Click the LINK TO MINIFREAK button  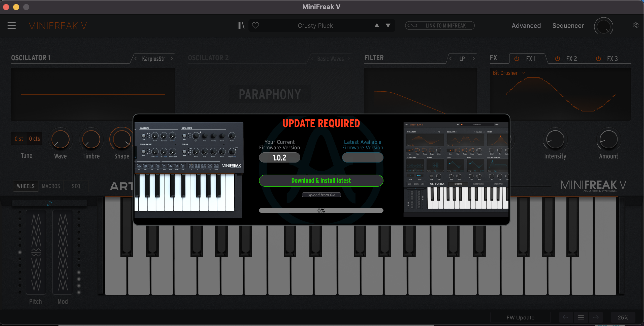coord(440,25)
